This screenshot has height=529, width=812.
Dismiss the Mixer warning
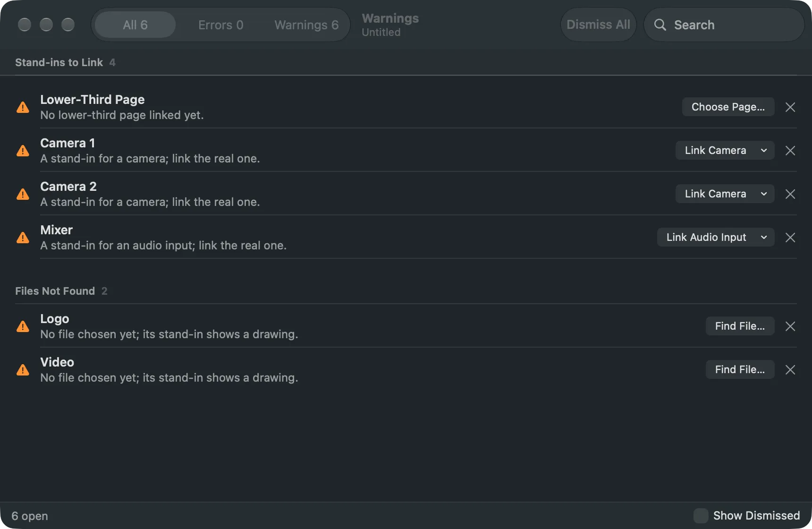tap(790, 238)
